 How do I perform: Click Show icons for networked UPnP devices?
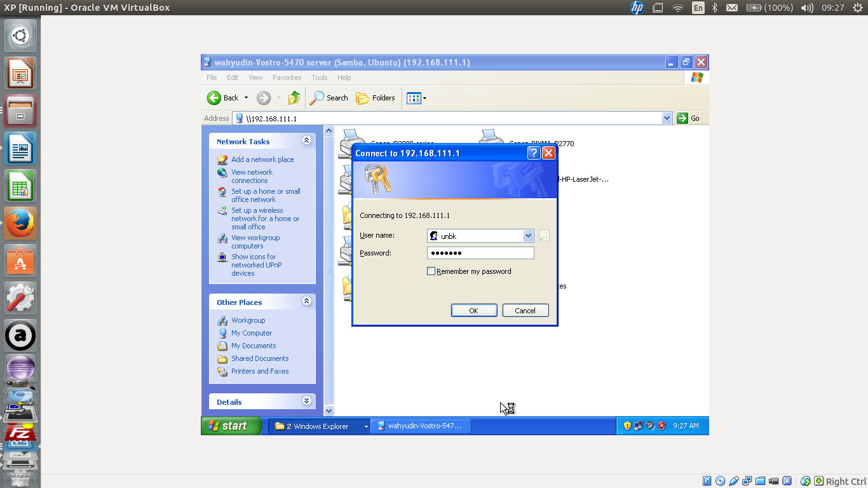point(256,265)
